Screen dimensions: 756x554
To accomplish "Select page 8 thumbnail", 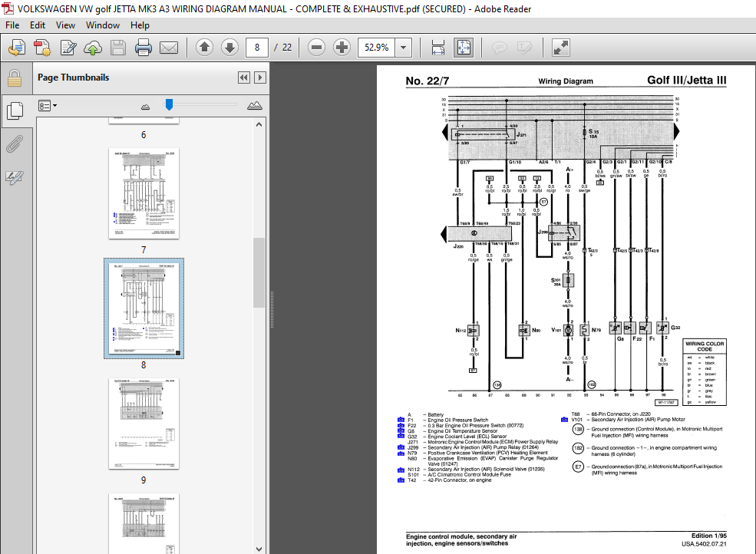I will [x=144, y=308].
